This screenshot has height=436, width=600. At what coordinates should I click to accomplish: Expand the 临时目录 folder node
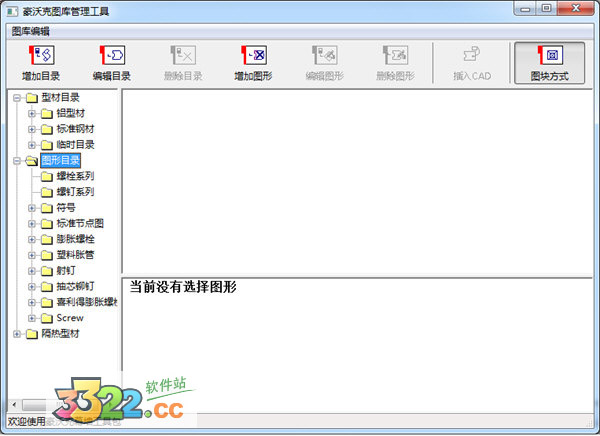(x=32, y=145)
